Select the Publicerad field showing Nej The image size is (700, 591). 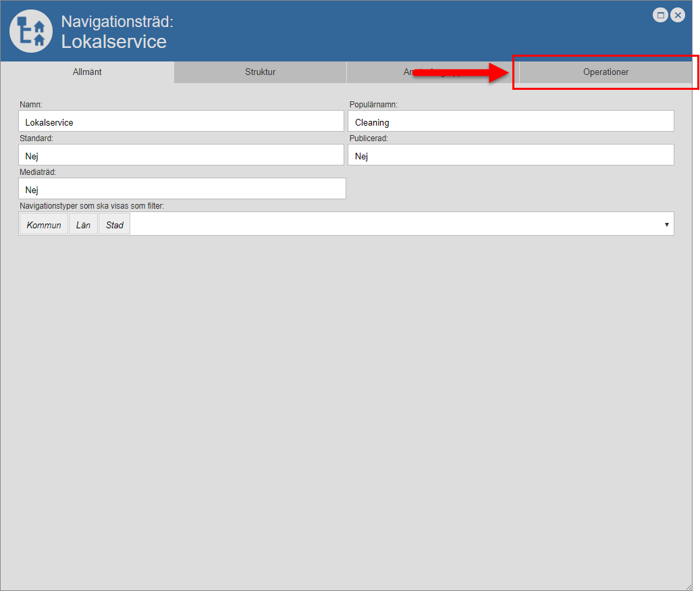coord(510,156)
